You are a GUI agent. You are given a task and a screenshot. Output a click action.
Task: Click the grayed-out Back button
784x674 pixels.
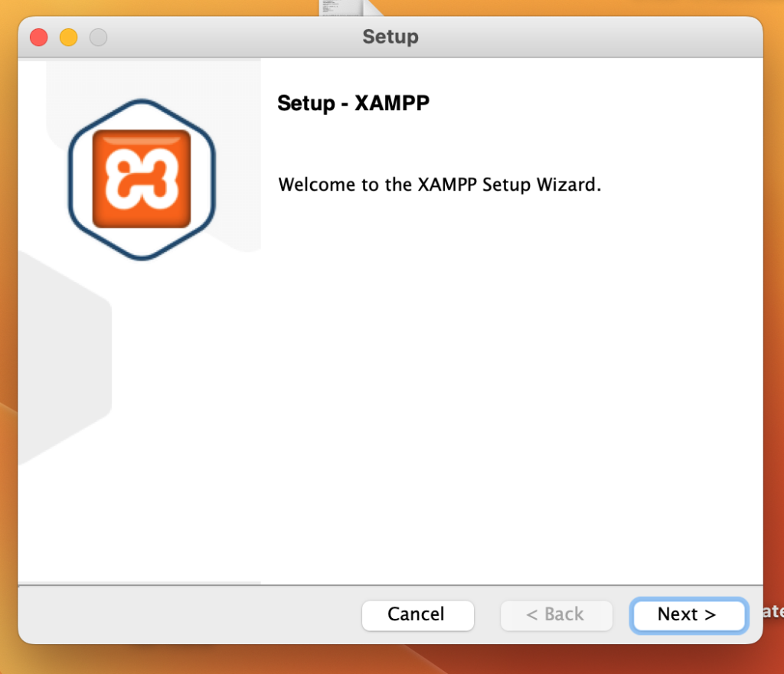(557, 615)
